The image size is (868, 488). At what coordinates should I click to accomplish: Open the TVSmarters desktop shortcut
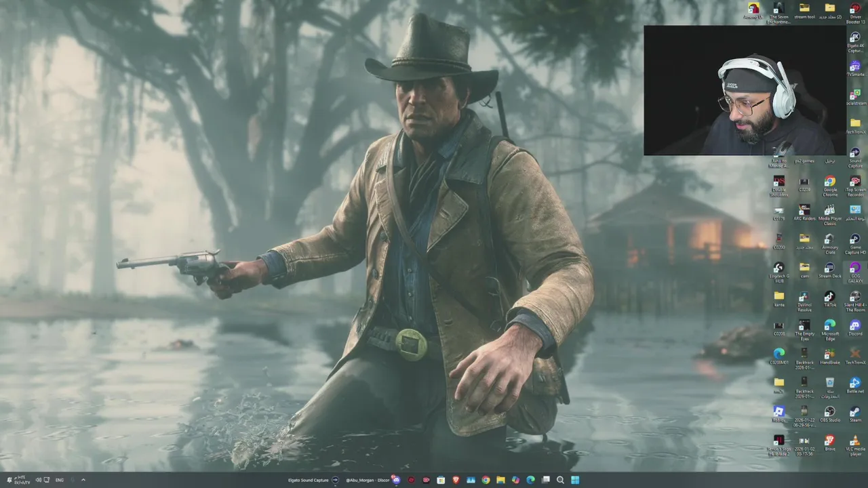click(x=855, y=68)
